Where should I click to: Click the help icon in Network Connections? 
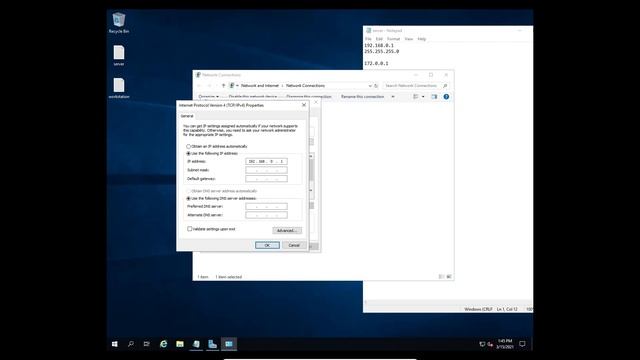coord(446,97)
